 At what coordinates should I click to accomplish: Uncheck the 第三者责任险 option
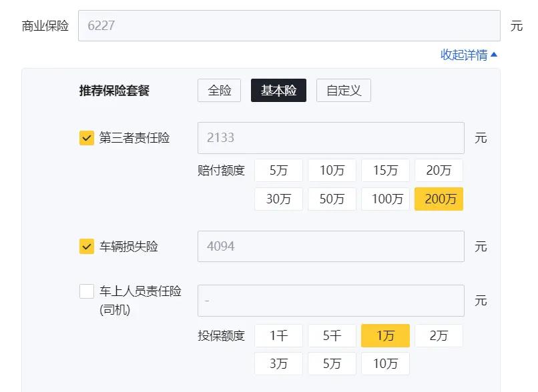(85, 138)
